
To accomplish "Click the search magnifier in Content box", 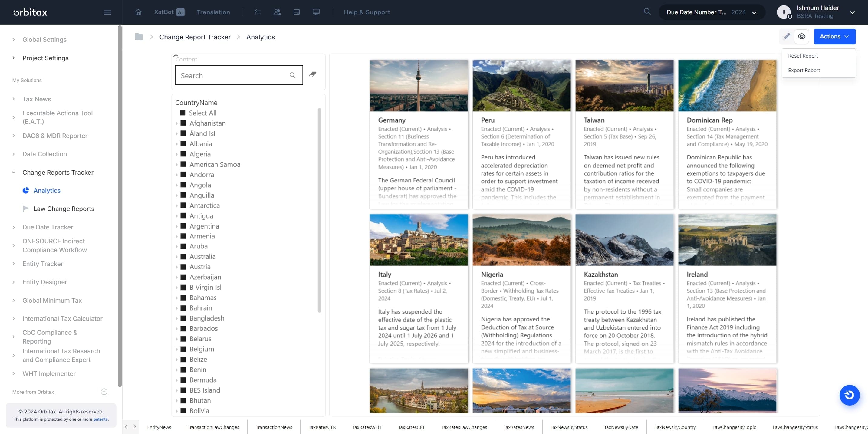I will [x=292, y=75].
